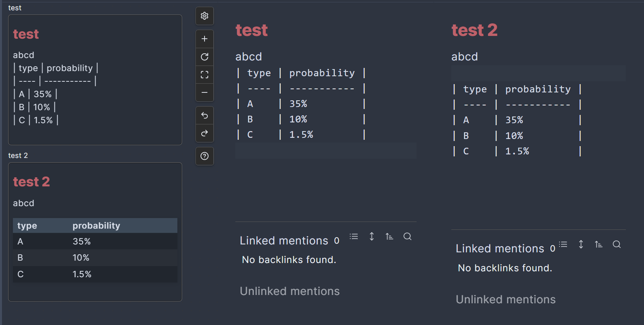The height and width of the screenshot is (325, 644).
Task: Click the zoom to fit icon
Action: (205, 75)
